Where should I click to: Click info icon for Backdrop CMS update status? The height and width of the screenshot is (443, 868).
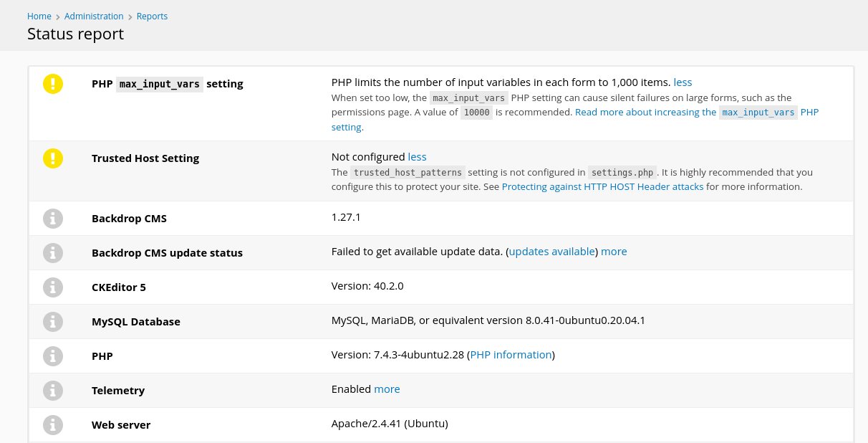click(x=53, y=253)
